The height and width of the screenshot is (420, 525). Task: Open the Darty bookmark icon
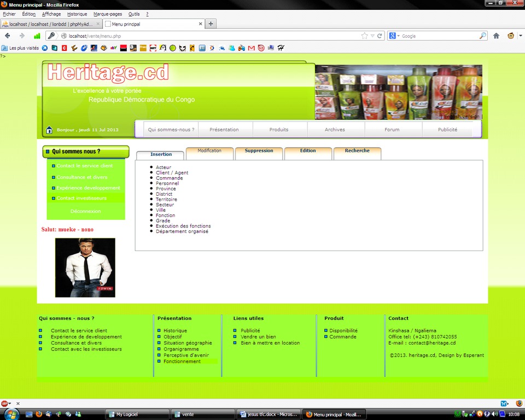[153, 48]
